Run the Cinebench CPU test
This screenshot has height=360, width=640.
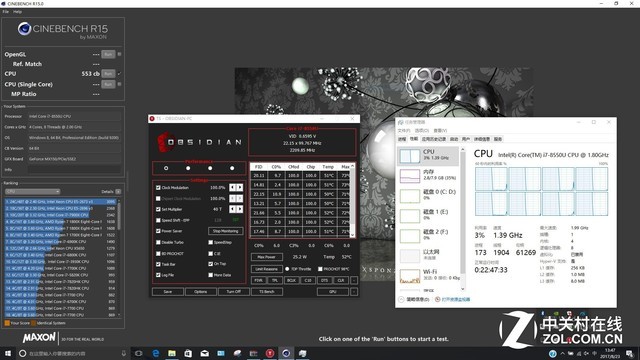108,74
